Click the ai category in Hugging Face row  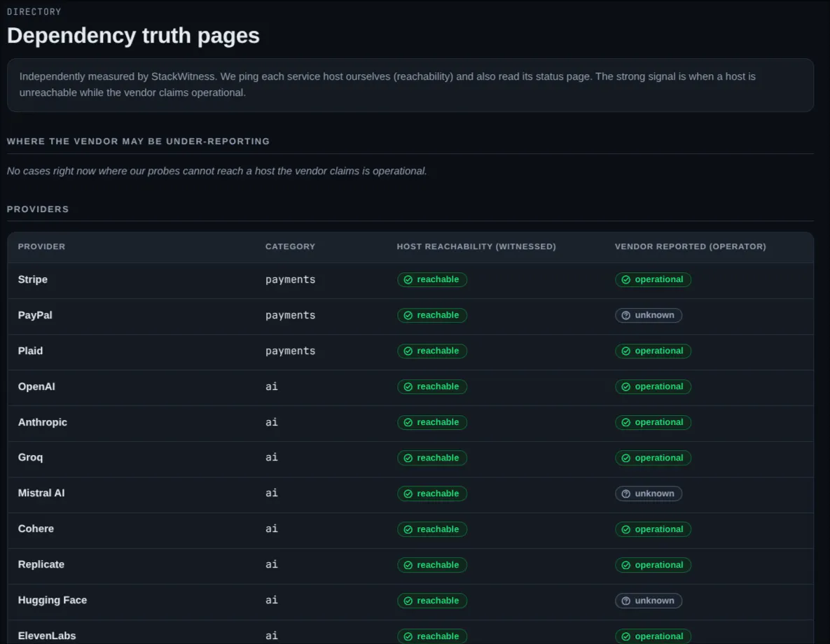272,601
